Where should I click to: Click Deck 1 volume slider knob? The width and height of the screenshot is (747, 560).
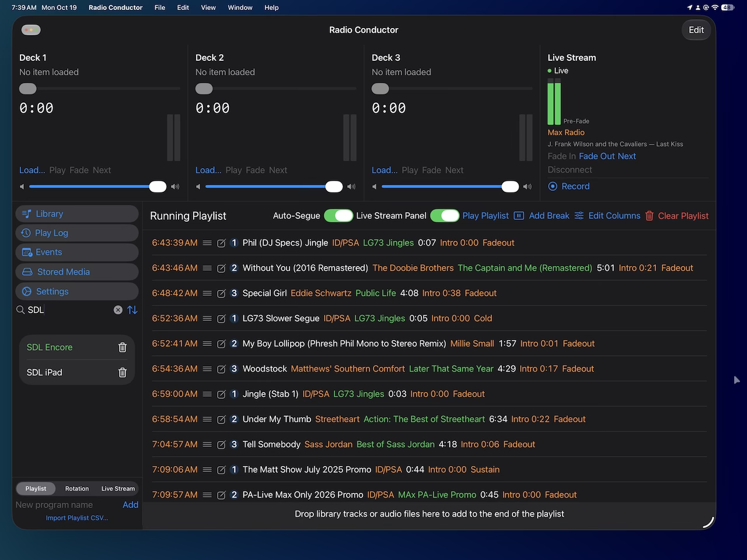158,187
